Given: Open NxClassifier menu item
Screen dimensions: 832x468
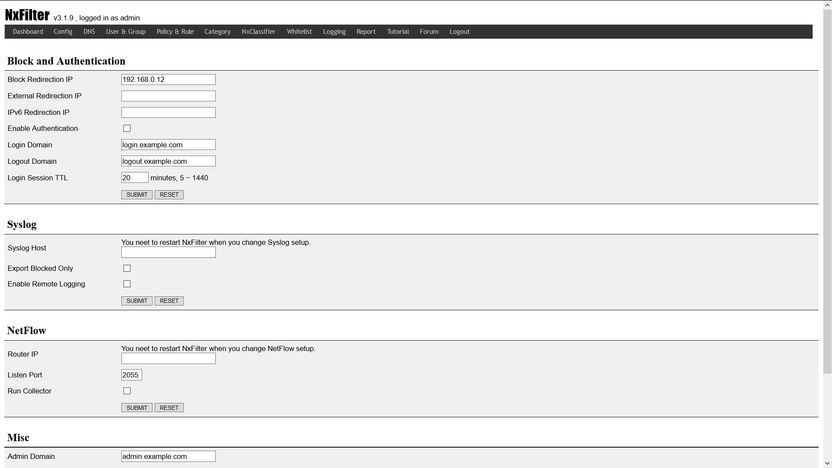Looking at the screenshot, I should tap(258, 32).
